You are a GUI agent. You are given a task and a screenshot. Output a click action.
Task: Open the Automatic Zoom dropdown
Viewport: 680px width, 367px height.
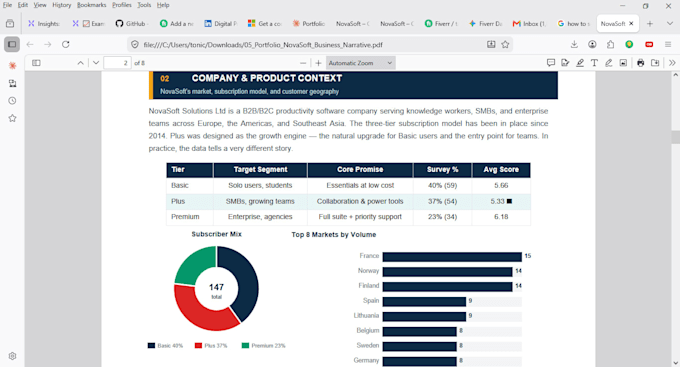pos(360,63)
